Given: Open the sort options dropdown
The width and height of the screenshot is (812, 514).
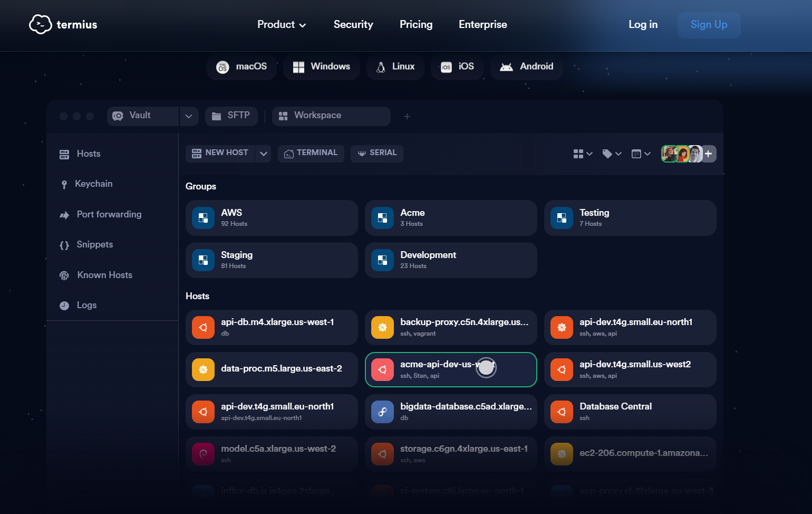Looking at the screenshot, I should pos(641,154).
